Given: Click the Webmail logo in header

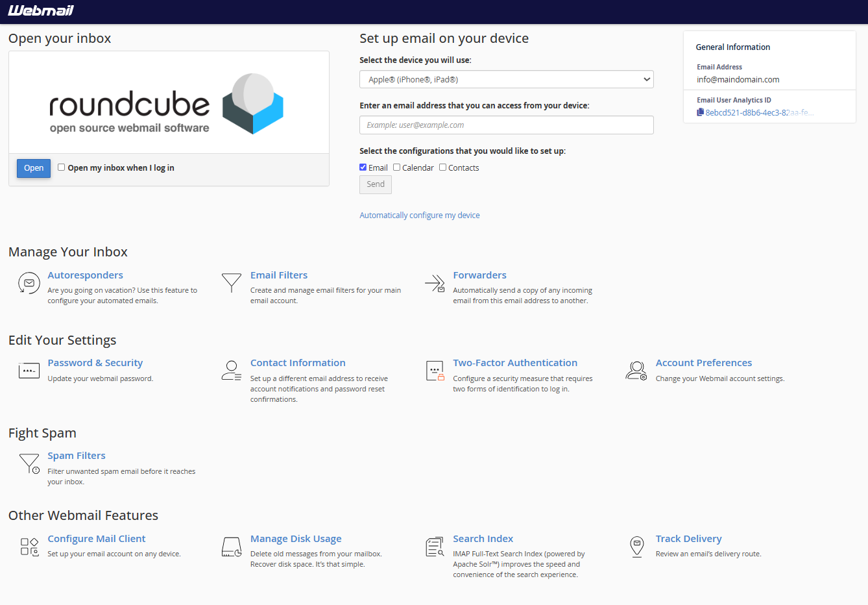Looking at the screenshot, I should pyautogui.click(x=41, y=10).
